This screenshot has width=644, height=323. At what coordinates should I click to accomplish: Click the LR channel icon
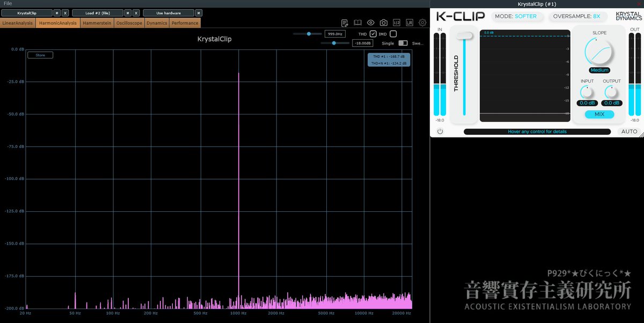click(x=409, y=23)
